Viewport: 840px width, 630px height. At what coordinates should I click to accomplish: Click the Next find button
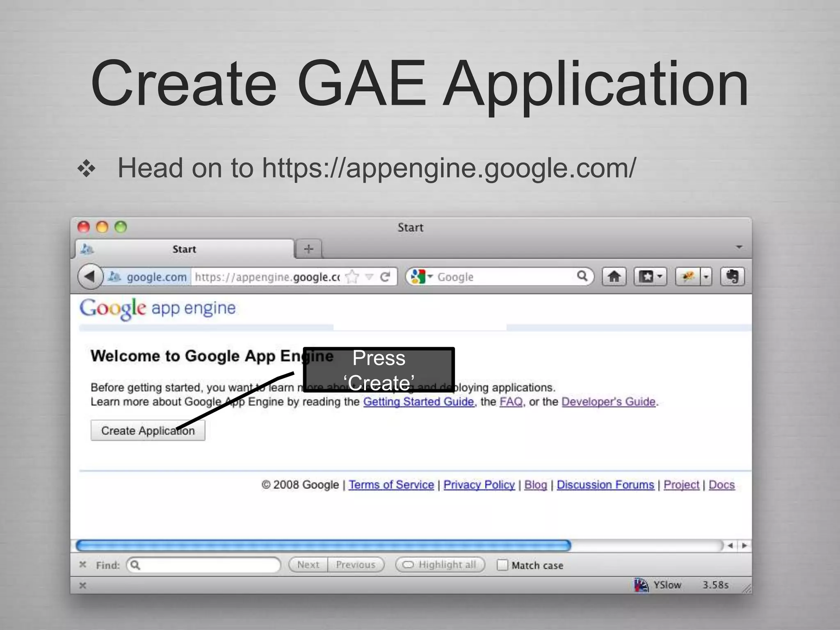click(308, 565)
